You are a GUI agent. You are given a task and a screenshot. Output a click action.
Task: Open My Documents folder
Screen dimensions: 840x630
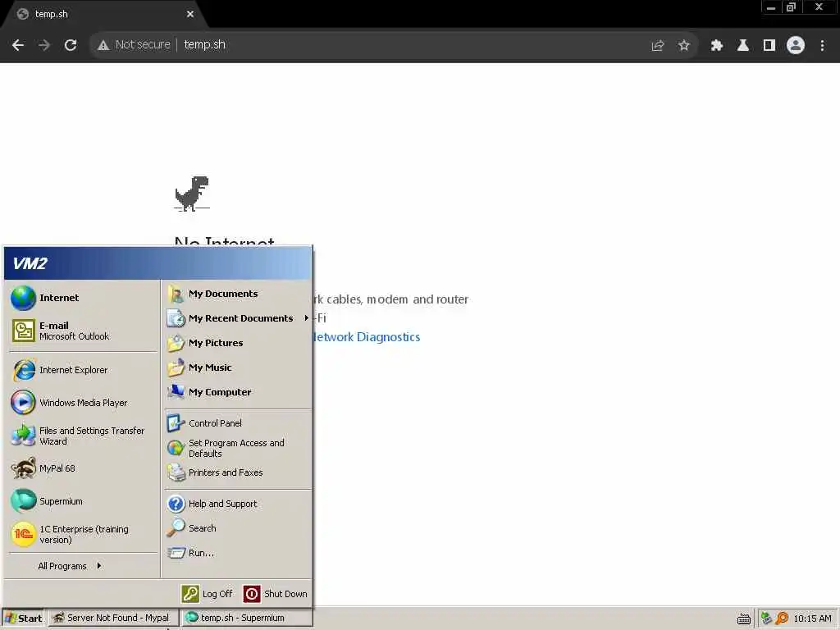(238, 294)
